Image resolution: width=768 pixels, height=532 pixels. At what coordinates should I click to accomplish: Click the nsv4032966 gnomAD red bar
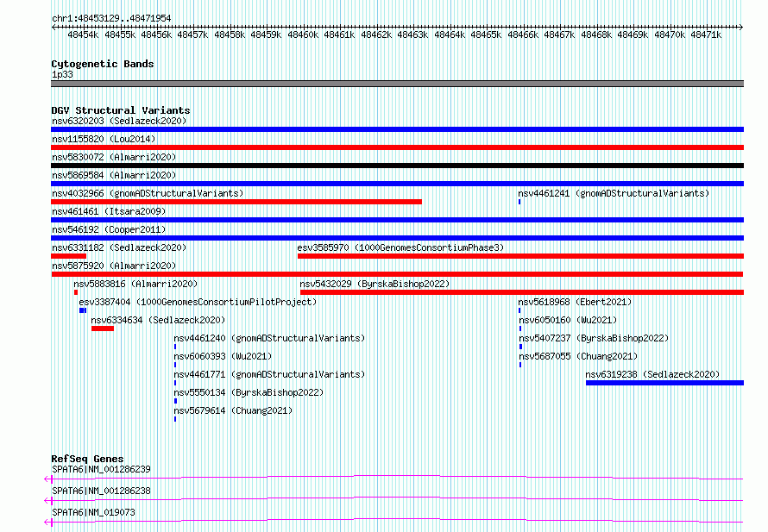236,202
